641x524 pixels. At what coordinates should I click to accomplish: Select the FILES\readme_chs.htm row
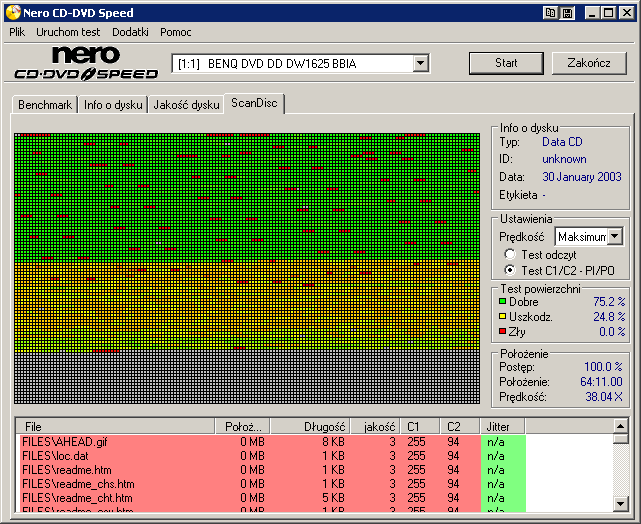(273, 484)
